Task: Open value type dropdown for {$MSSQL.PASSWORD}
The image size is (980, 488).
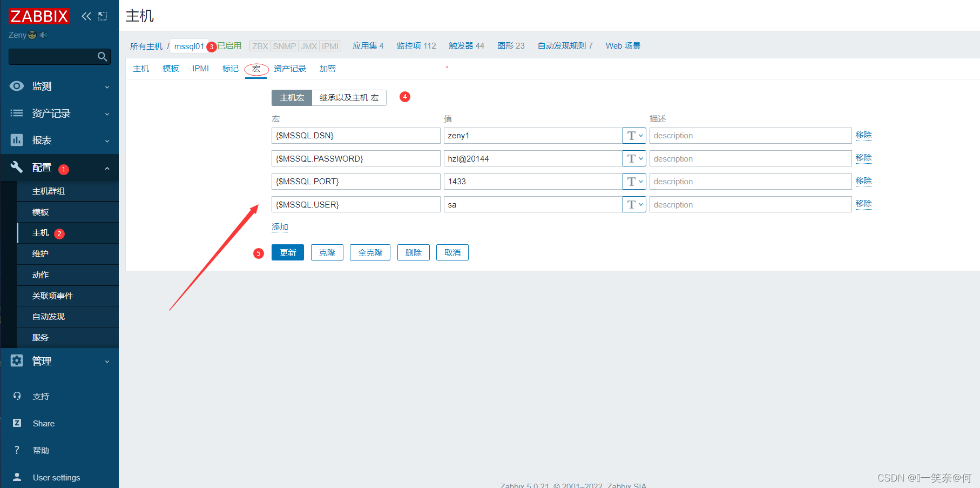Action: pos(634,158)
